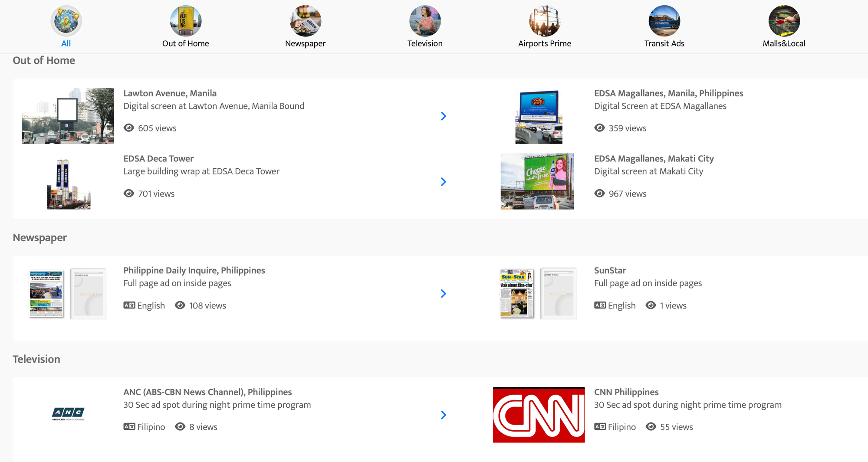The width and height of the screenshot is (868, 462).
Task: Open Philippine Daily Inquire newspaper thumbnail
Action: point(68,294)
